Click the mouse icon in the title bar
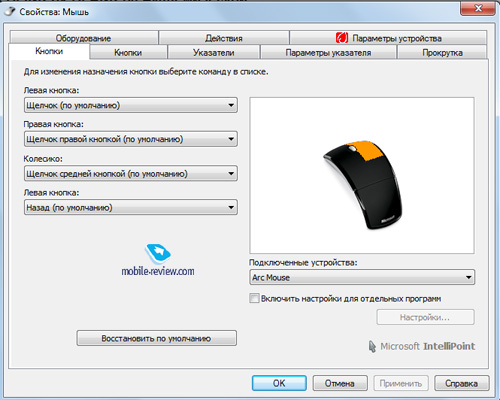 10,12
